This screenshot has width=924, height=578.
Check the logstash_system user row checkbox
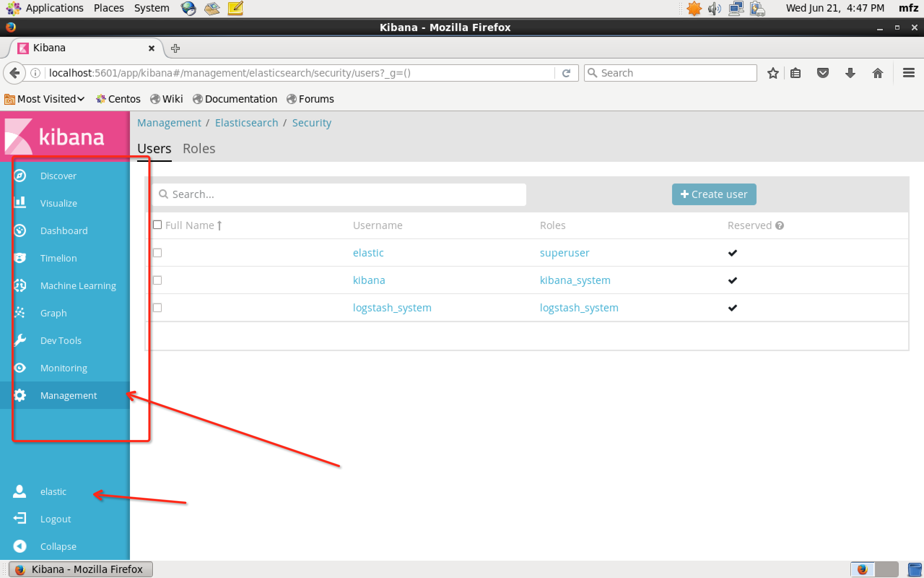(157, 308)
